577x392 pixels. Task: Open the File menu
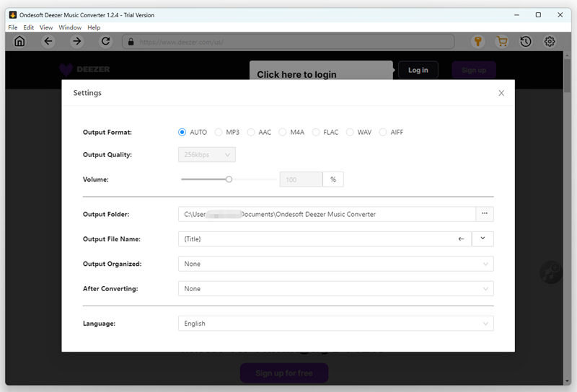[x=12, y=27]
